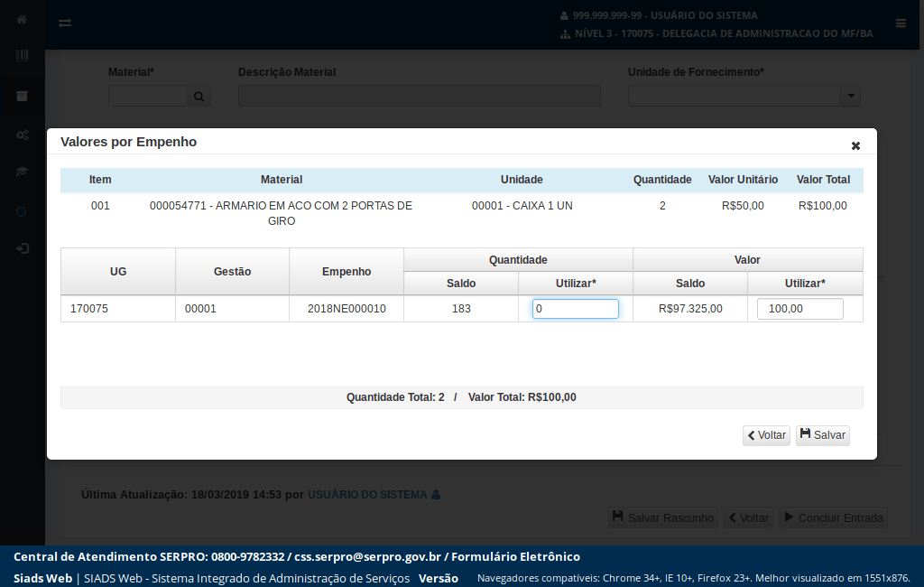Focus the Valor Utilizar input with 100,00
The width and height of the screenshot is (924, 587).
(x=799, y=309)
